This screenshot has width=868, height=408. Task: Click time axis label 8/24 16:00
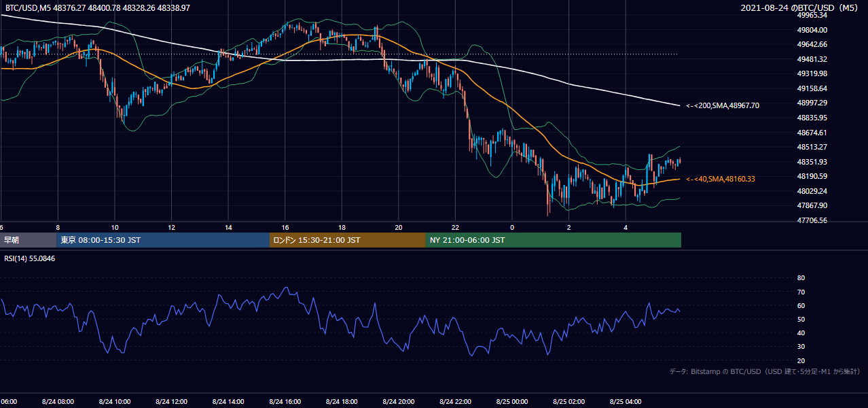285,402
